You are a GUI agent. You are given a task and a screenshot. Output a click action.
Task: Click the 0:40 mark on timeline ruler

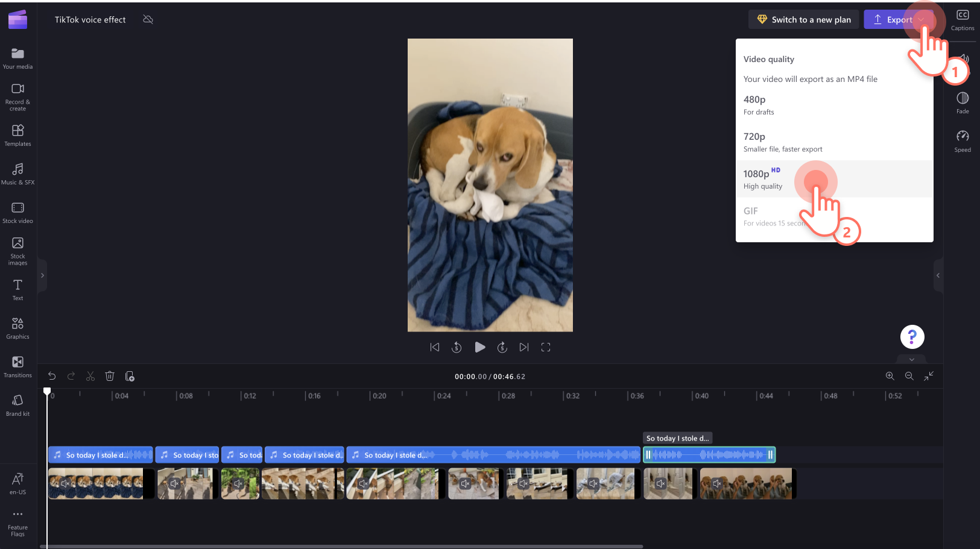(701, 396)
